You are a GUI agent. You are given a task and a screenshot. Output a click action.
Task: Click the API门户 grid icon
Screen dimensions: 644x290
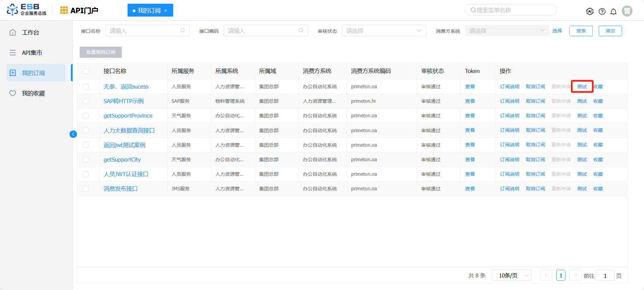click(x=64, y=10)
